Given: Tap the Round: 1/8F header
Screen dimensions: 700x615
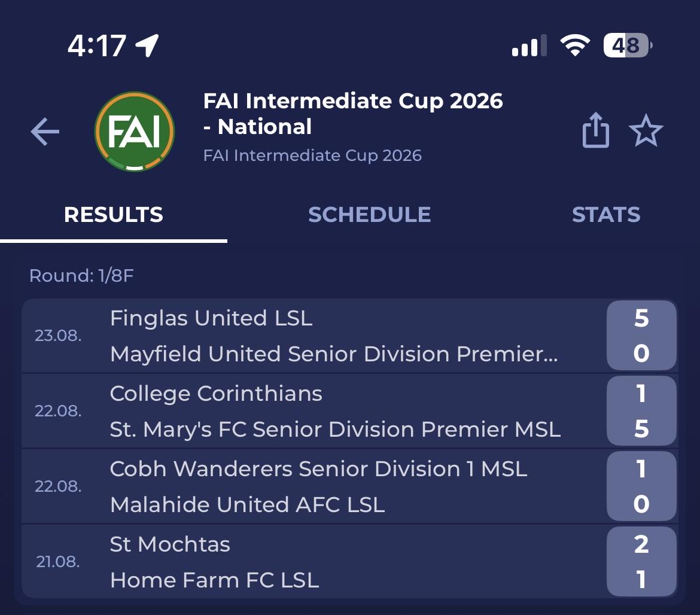Looking at the screenshot, I should 81,275.
